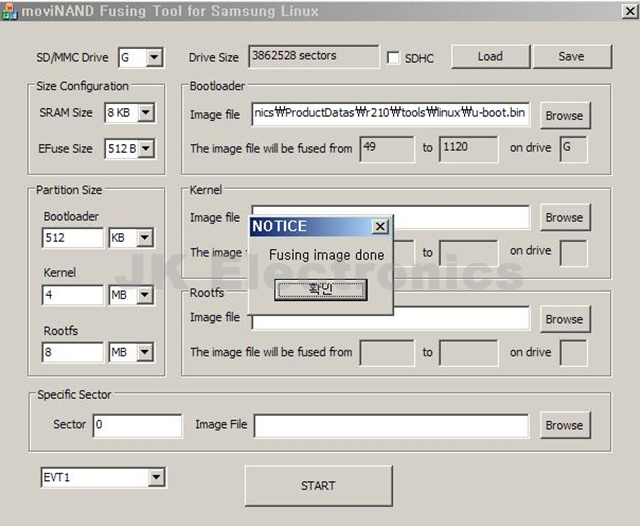Click the Bootloader on drive field G
The width and height of the screenshot is (640, 526).
(573, 149)
